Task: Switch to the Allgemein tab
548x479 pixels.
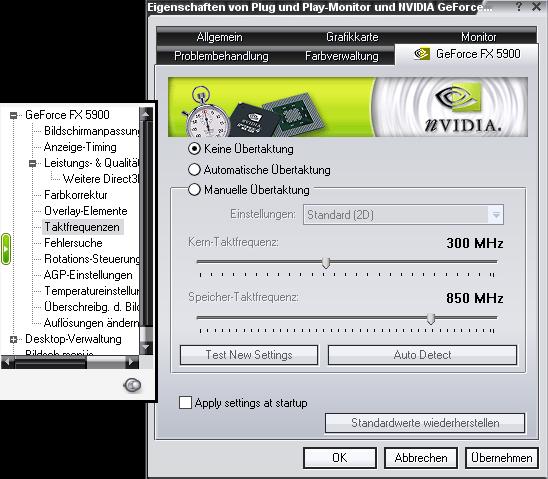Action: pos(219,37)
